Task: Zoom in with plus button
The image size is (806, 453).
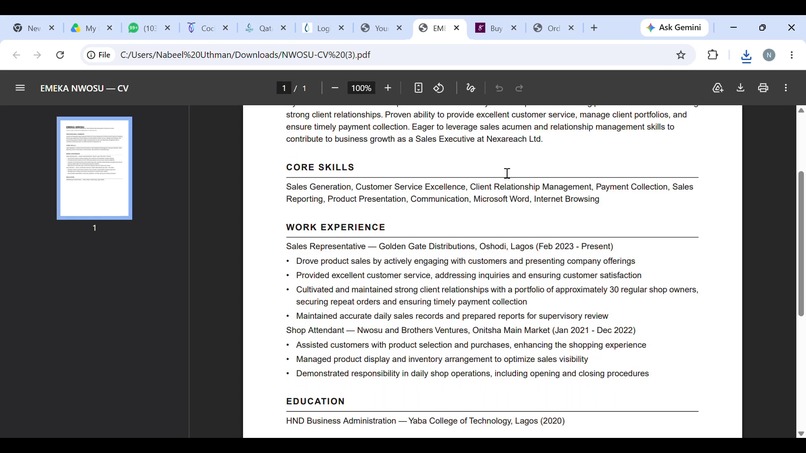Action: click(x=388, y=88)
